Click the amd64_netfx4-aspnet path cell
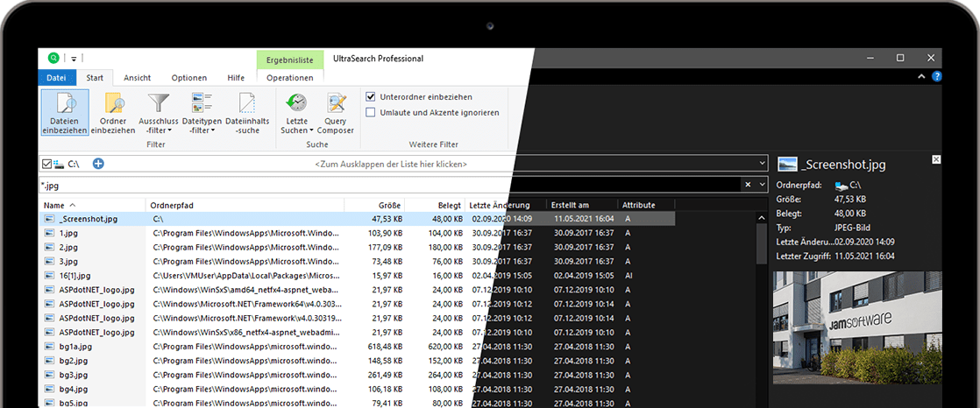Screen dimensions: 980x408 247,290
